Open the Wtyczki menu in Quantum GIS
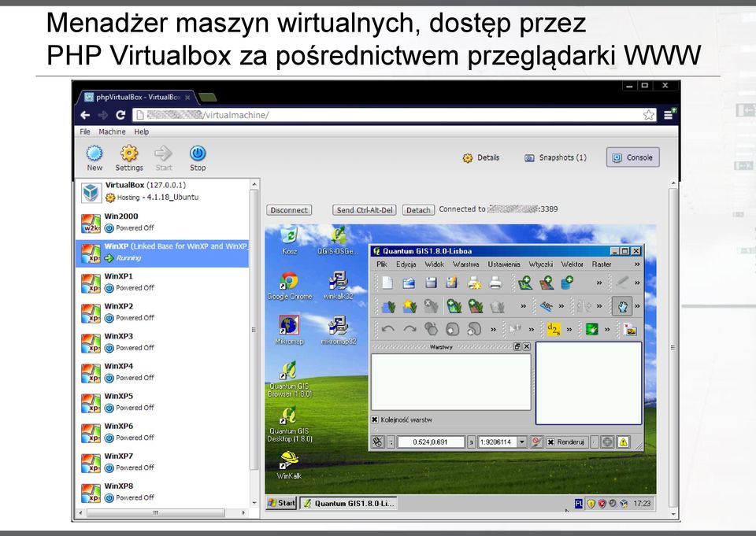Screen dimensions: 756x536 coord(540,264)
